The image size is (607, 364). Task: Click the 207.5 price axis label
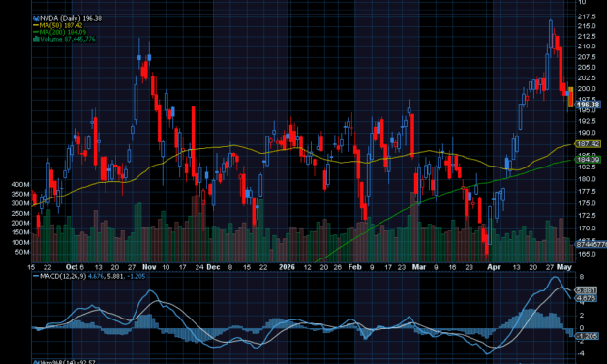[587, 57]
